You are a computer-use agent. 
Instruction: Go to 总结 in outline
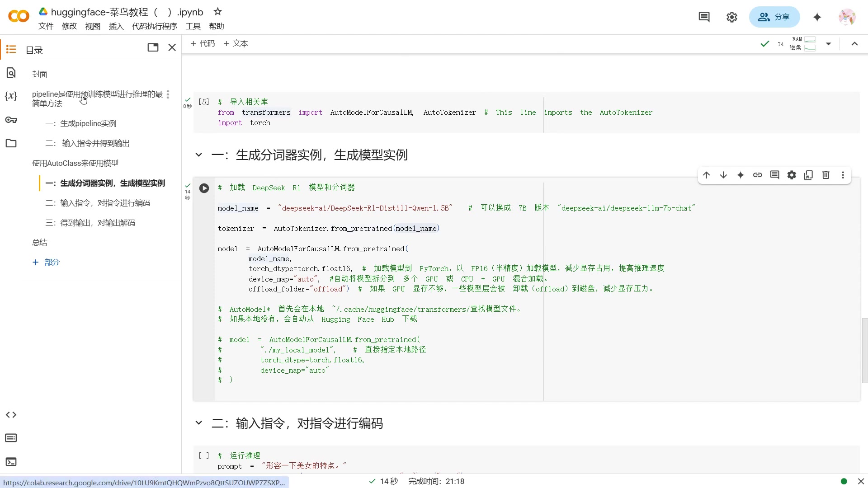40,243
